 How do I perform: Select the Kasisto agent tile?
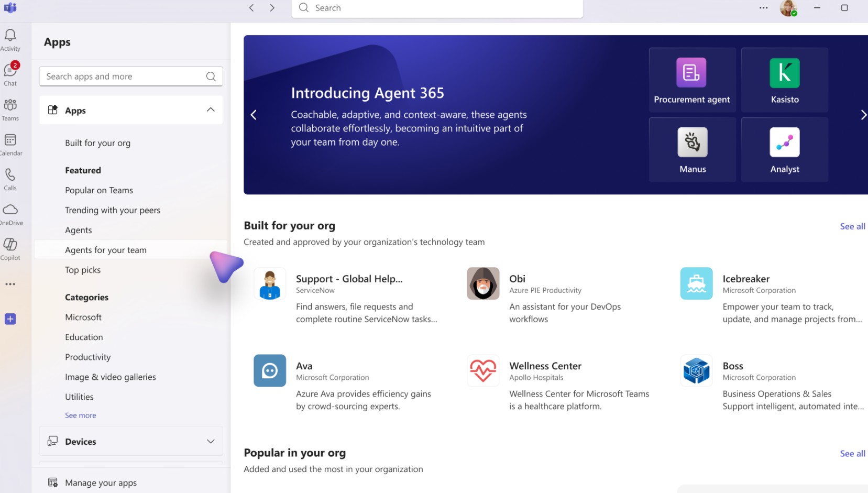click(784, 80)
